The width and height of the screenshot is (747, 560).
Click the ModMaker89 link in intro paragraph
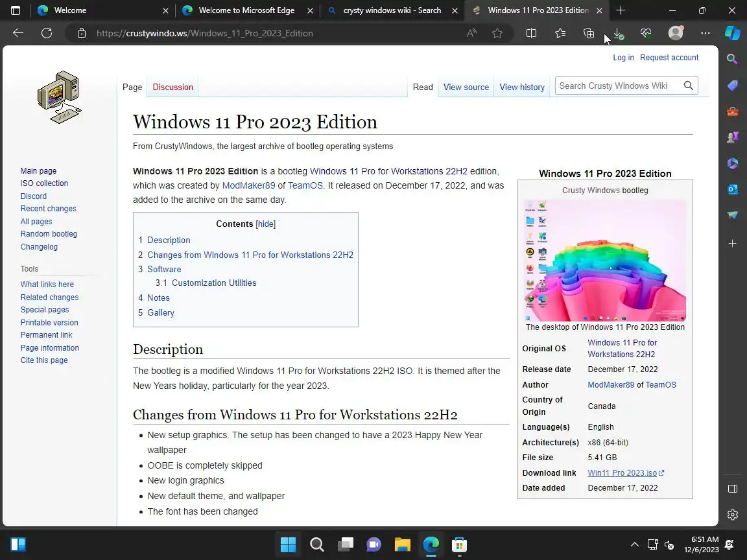[x=249, y=186]
